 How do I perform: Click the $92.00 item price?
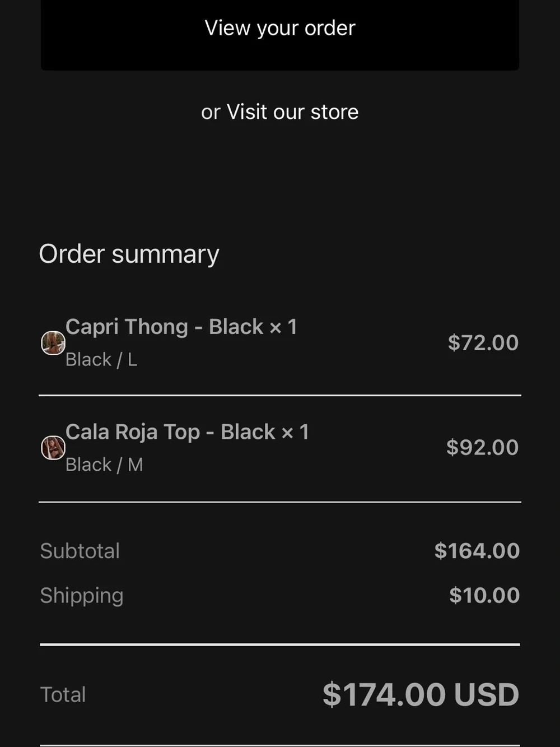[483, 447]
